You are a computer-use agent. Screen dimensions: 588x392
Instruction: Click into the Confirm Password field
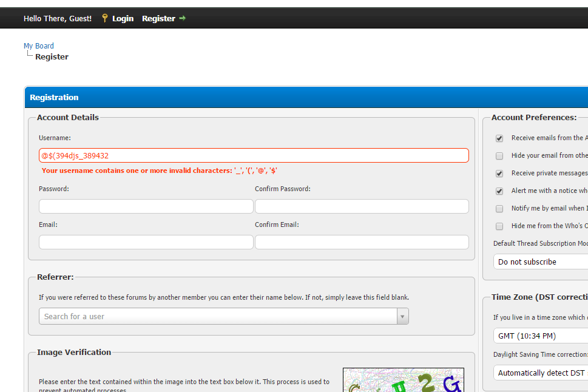(x=362, y=206)
